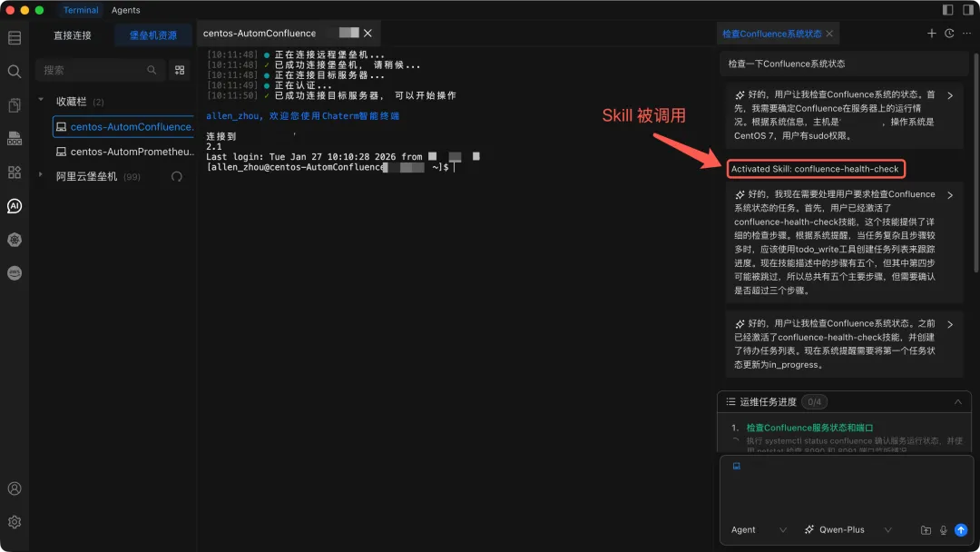The width and height of the screenshot is (980, 552).
Task: Click the microphone voice input icon
Action: point(943,530)
